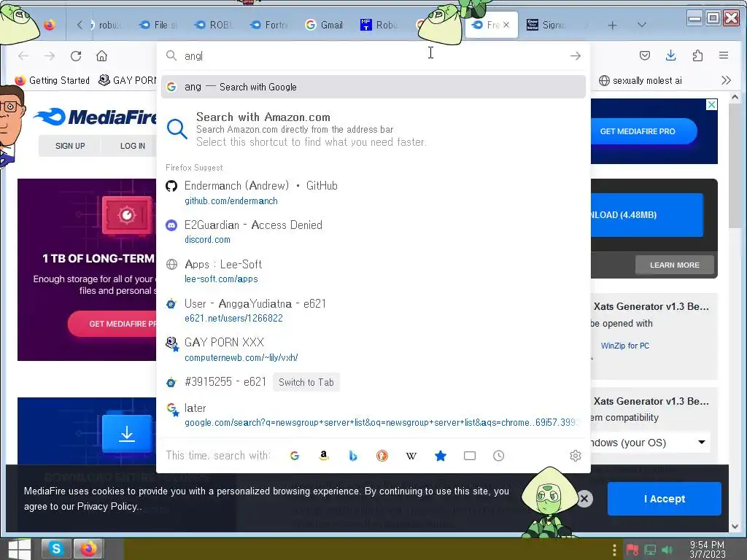Select 'ang — Search with Google' suggestion
747x560 pixels.
tap(373, 87)
